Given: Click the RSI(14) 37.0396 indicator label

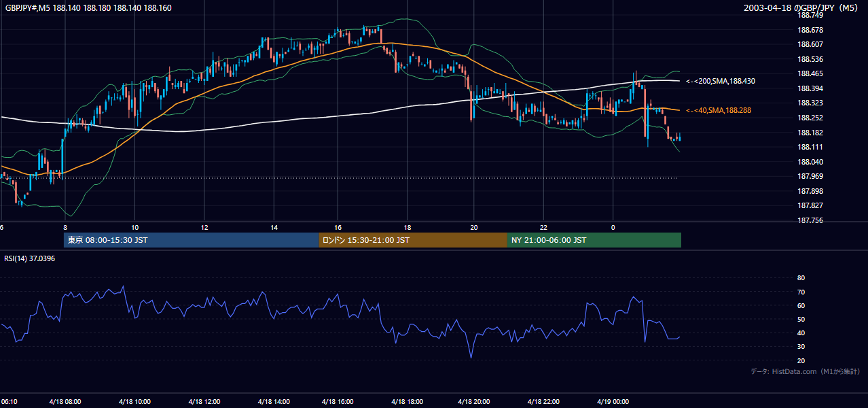Looking at the screenshot, I should tap(30, 258).
